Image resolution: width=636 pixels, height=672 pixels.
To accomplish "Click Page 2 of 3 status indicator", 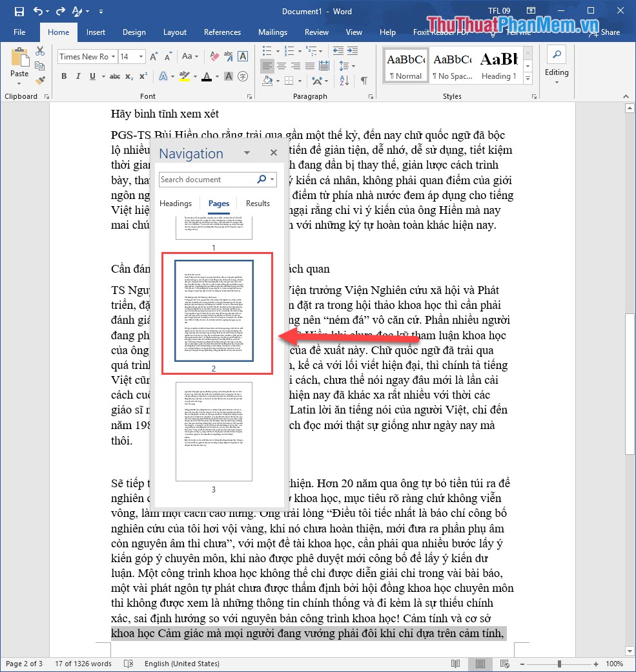I will coord(24,664).
